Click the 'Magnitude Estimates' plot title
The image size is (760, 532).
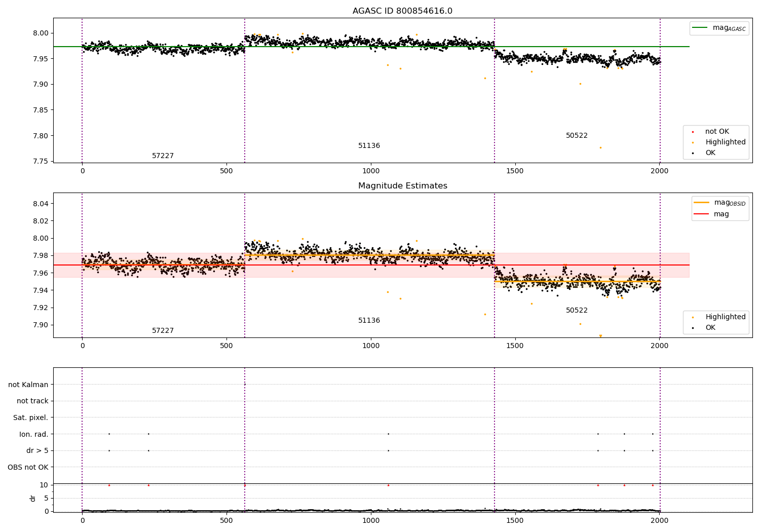point(403,186)
